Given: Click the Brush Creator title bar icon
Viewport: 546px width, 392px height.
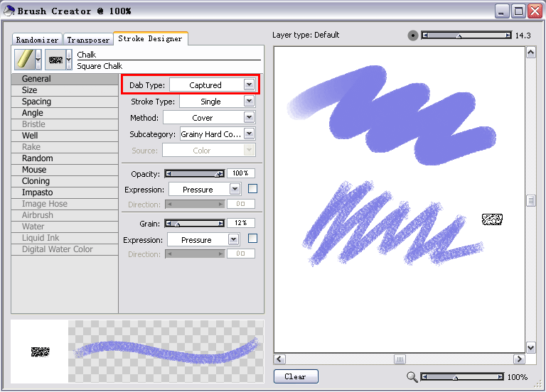Looking at the screenshot, I should tap(9, 11).
